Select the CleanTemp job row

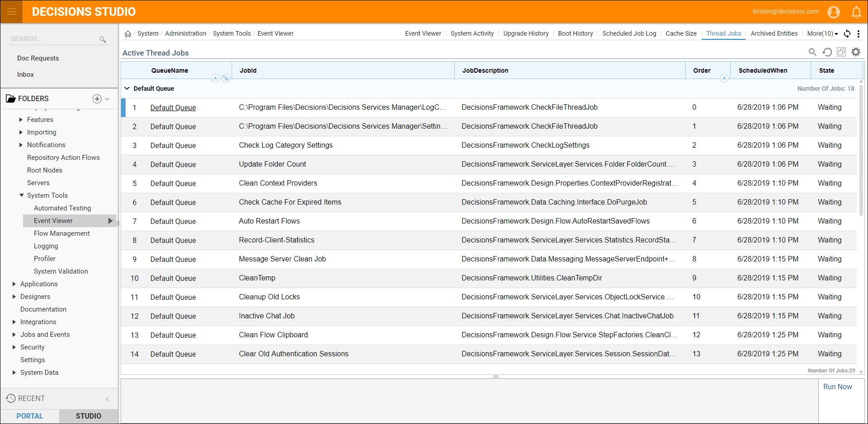coord(489,278)
